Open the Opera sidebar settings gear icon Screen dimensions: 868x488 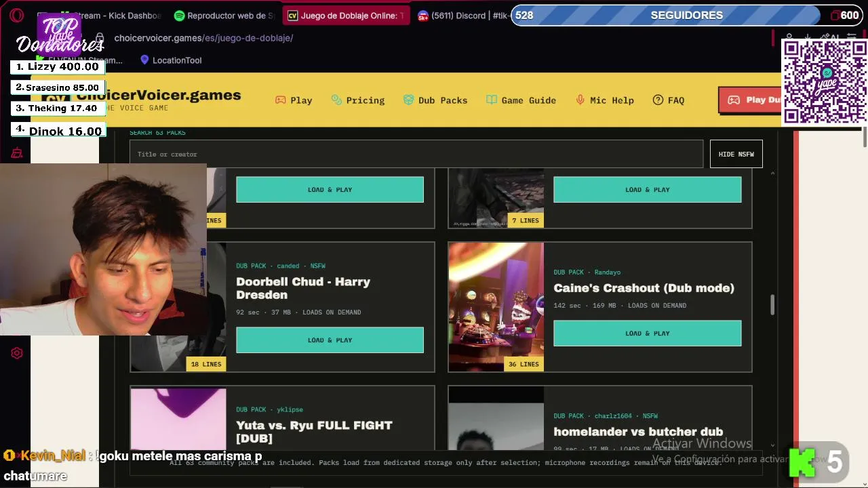[x=17, y=353]
